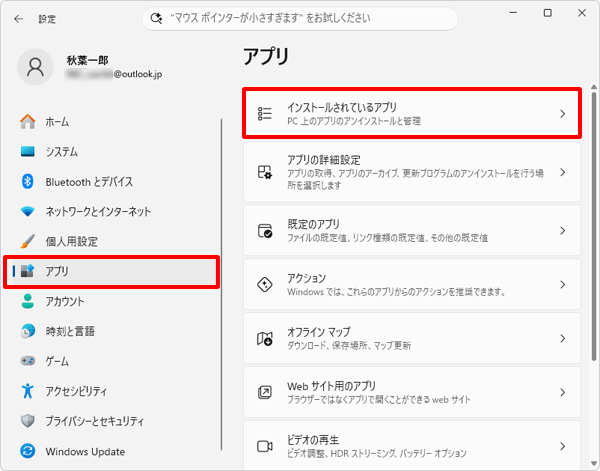Click the back arrow next to 設定
This screenshot has height=471, width=600.
tap(18, 18)
